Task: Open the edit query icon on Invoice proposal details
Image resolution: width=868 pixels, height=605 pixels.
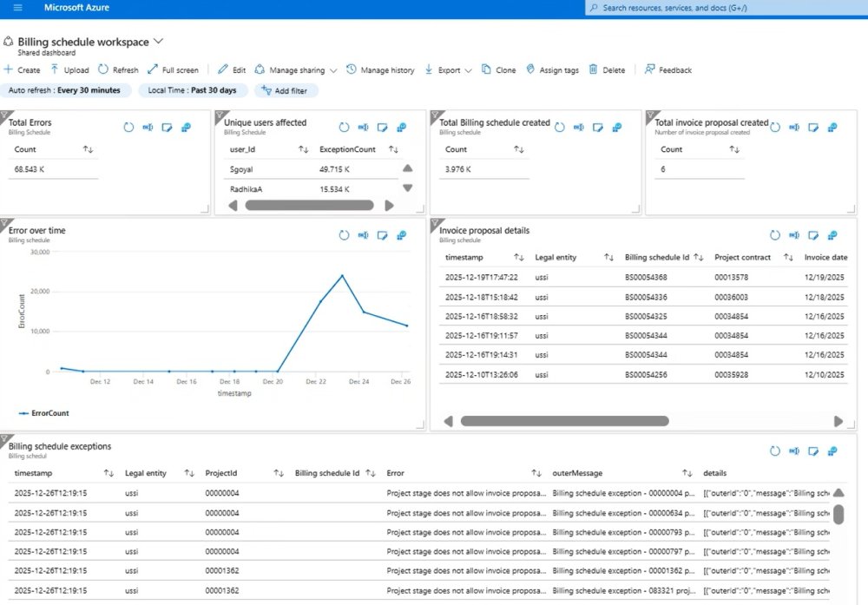Action: (813, 235)
